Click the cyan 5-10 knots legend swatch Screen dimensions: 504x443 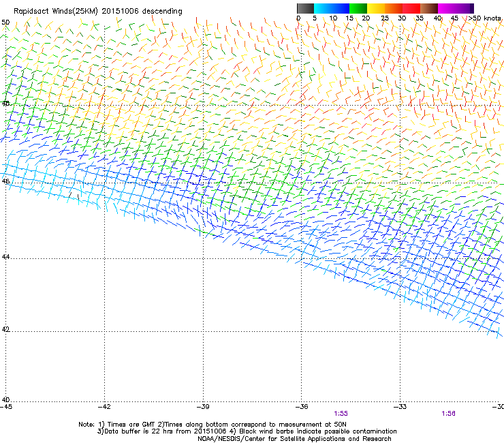[323, 8]
